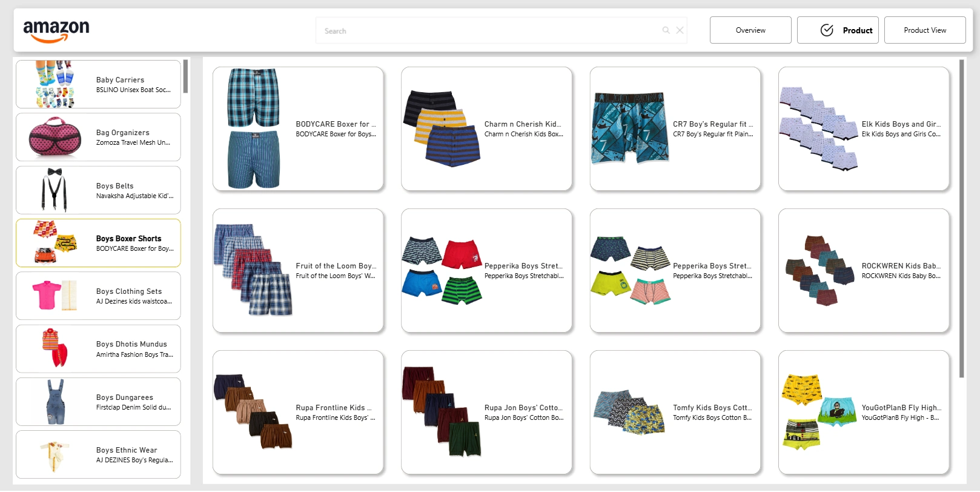Click the Fruit of the Loom plaid boxers image
Screen dimensions: 980x492
point(253,270)
